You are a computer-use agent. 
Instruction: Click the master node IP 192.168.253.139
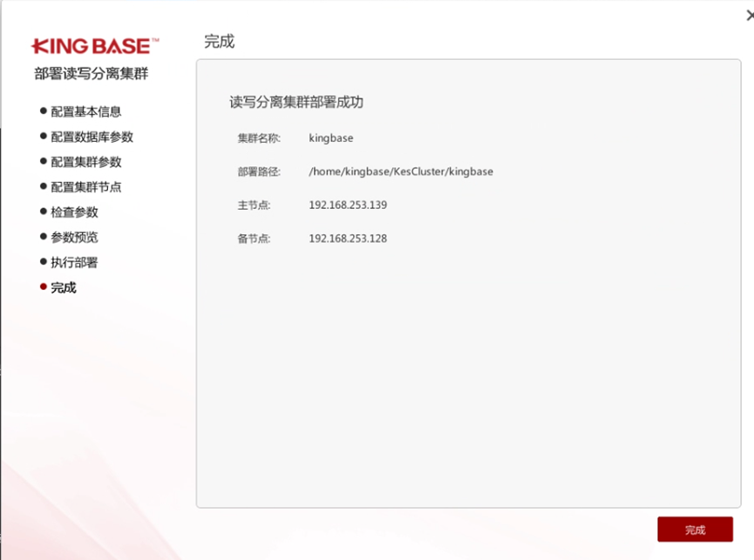click(x=348, y=206)
